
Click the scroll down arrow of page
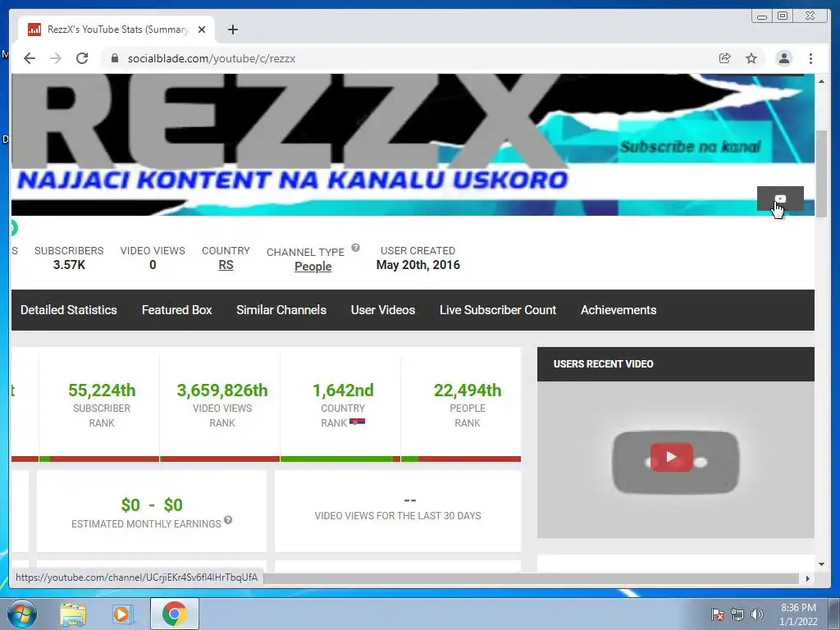pyautogui.click(x=821, y=564)
